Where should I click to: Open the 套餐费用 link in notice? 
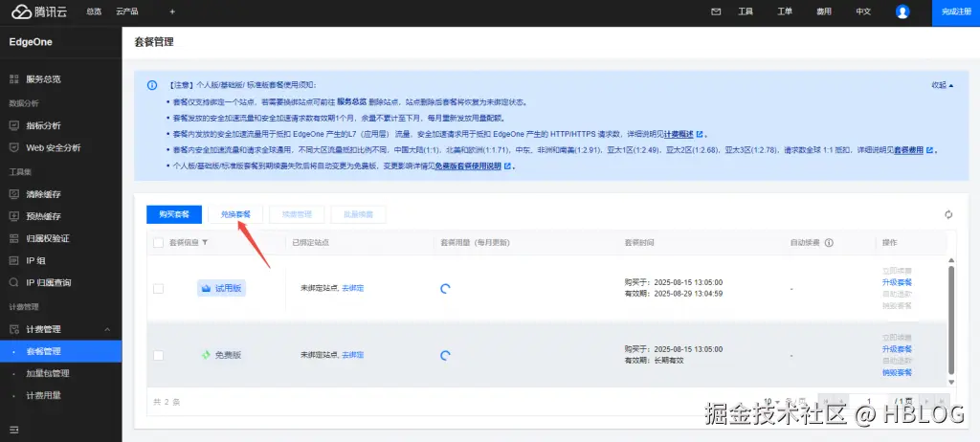(909, 150)
